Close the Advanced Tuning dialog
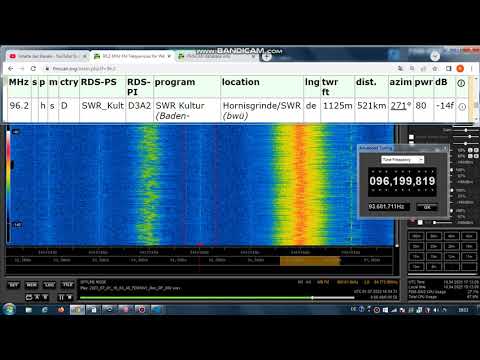 445,148
